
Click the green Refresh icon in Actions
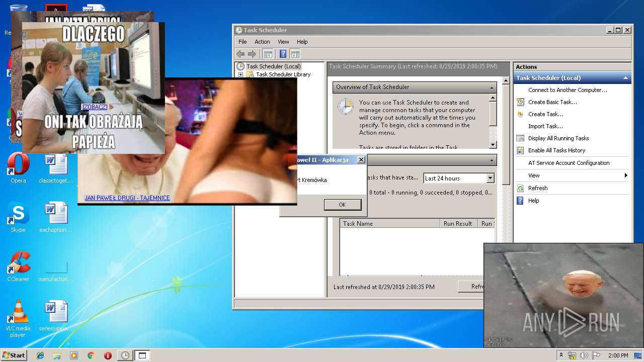520,188
